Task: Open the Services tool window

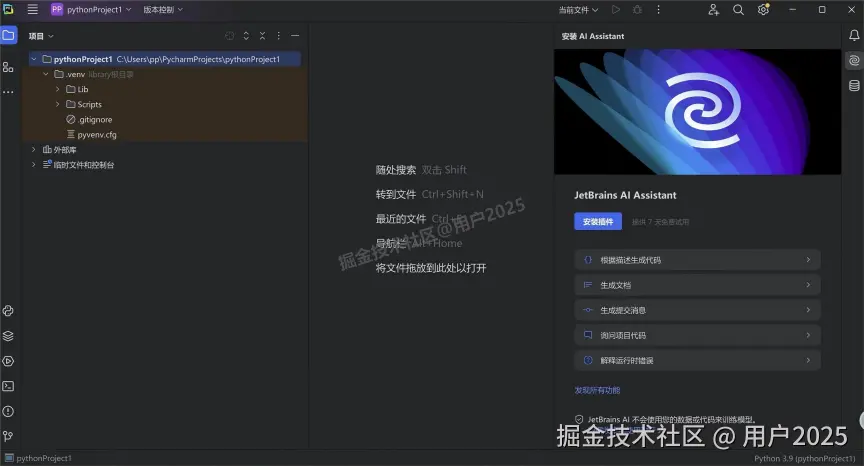Action: coord(8,361)
